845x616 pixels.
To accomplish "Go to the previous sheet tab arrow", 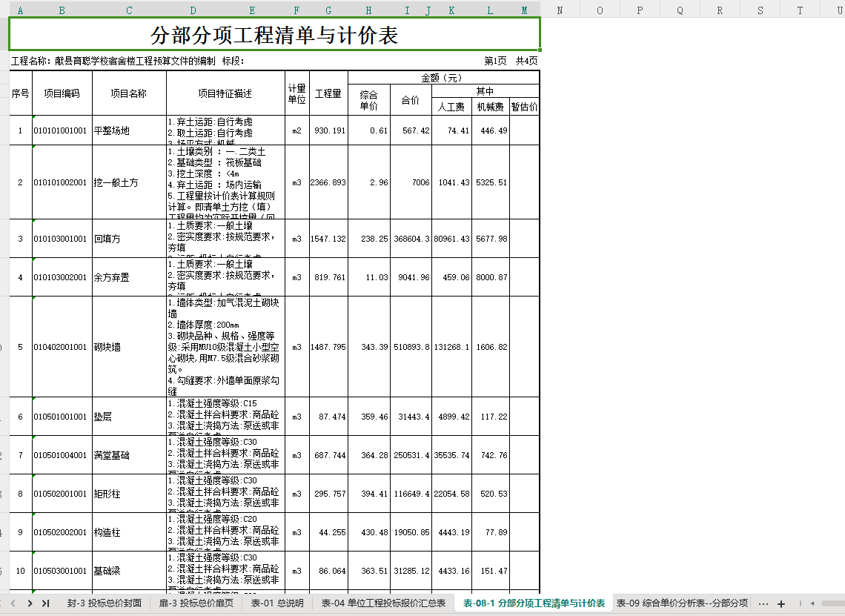I will (13, 603).
